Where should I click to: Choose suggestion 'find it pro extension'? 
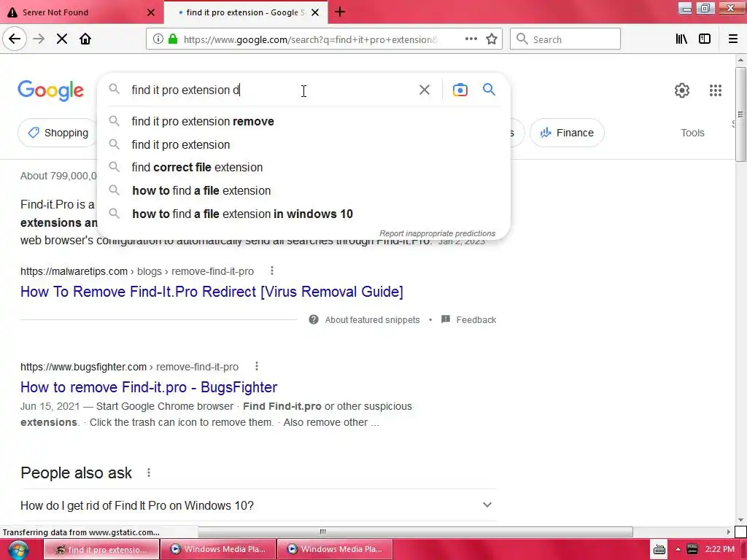[x=303, y=144]
